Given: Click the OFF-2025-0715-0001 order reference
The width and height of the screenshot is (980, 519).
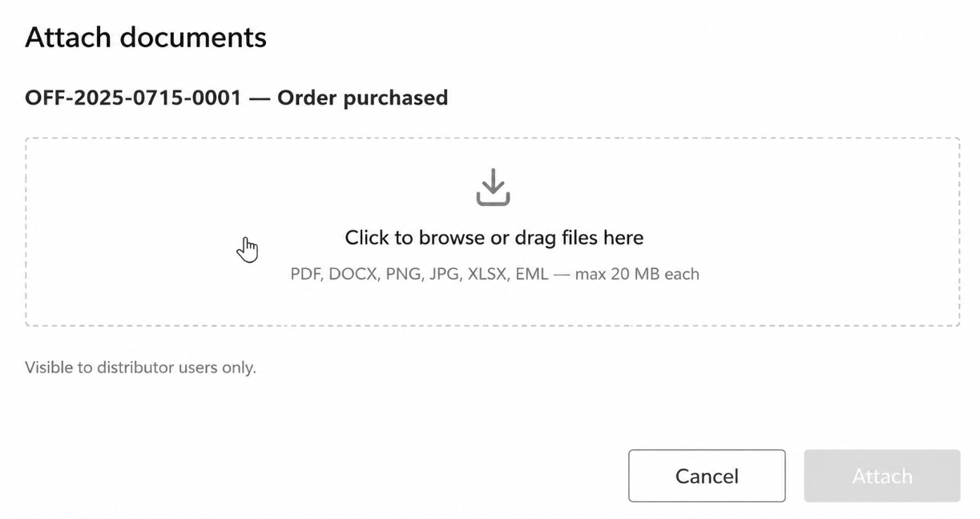Looking at the screenshot, I should tap(133, 98).
